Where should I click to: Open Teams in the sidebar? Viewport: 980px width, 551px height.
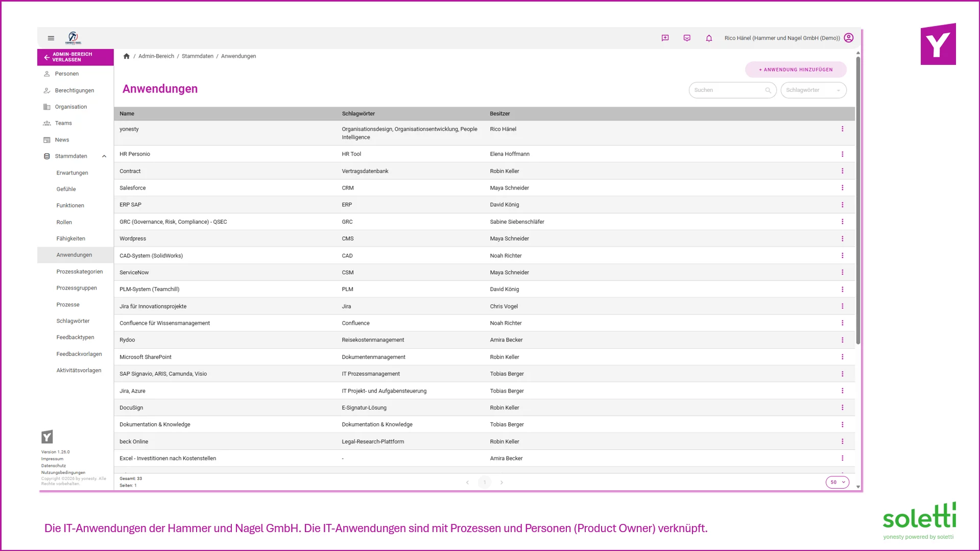pyautogui.click(x=76, y=123)
